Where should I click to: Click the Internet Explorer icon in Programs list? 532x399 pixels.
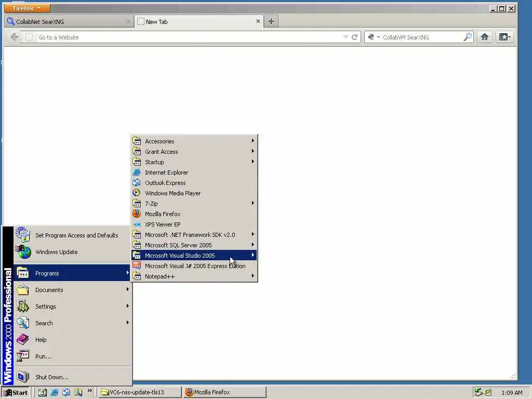tap(137, 172)
